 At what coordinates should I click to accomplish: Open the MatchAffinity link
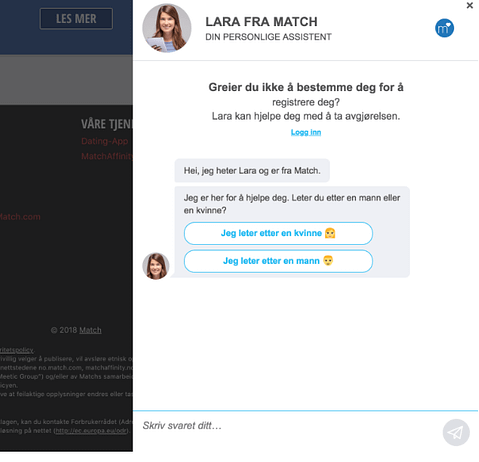(x=107, y=156)
